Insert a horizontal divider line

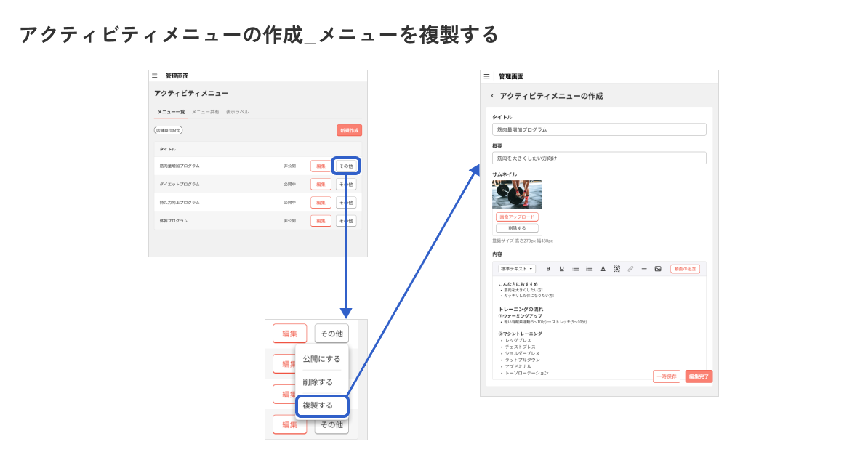(x=643, y=269)
